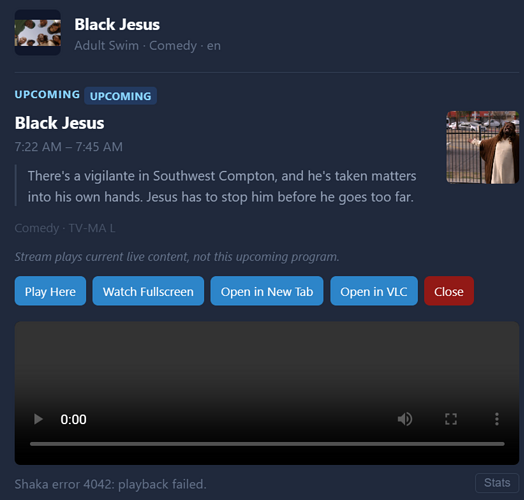Click the Black Jesus episode thumbnail image
Viewport: 524px width, 500px height.
(483, 147)
